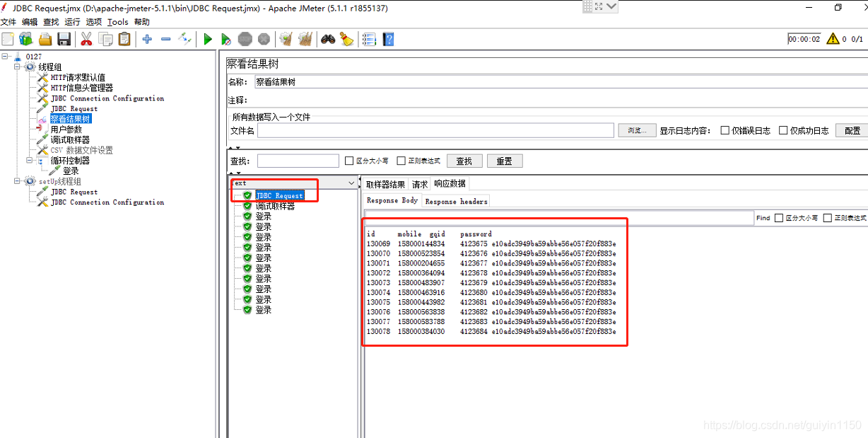Open the Tools menu
Screen dimensions: 868x438
click(x=118, y=22)
